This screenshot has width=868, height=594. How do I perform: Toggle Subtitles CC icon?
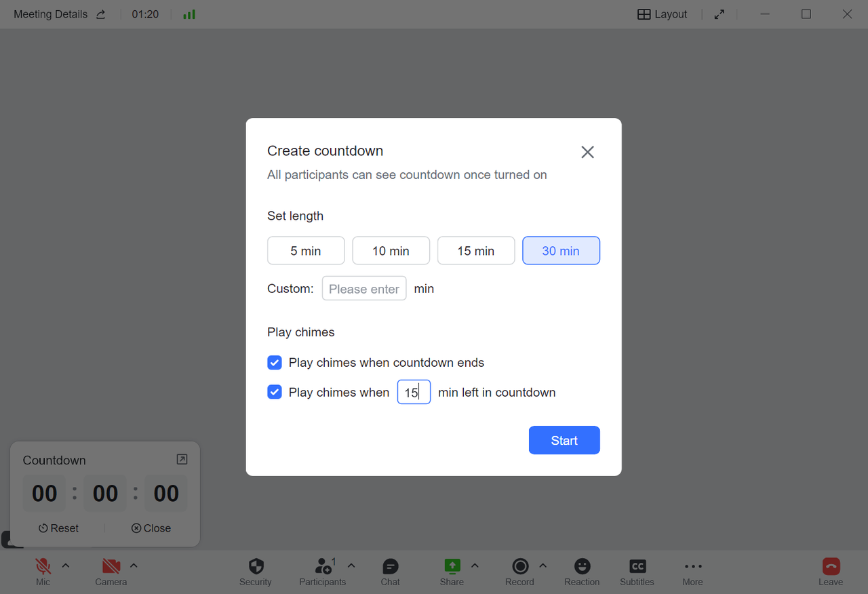(x=637, y=566)
